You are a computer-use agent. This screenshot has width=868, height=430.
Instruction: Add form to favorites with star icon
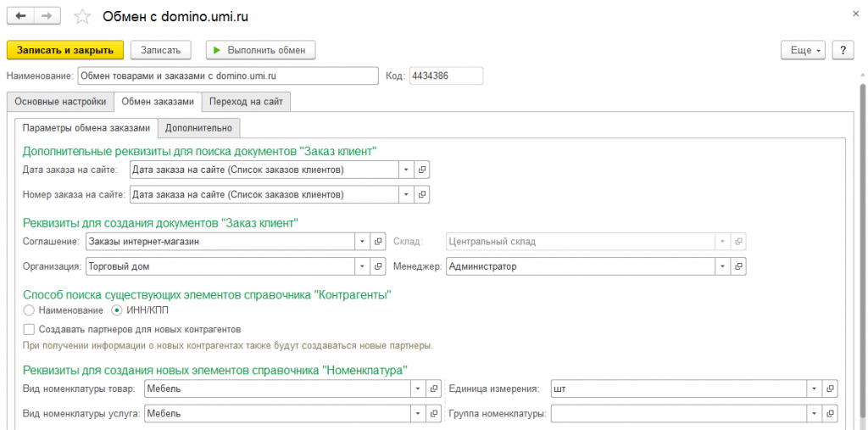pyautogui.click(x=81, y=17)
